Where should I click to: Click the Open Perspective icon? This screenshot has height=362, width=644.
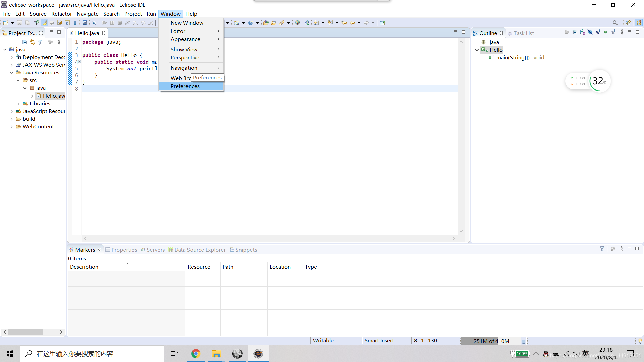tap(628, 23)
